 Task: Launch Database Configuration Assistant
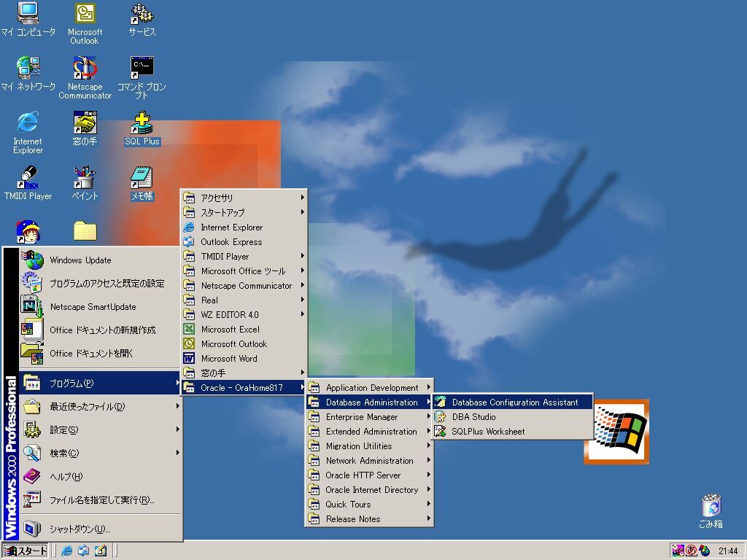513,402
